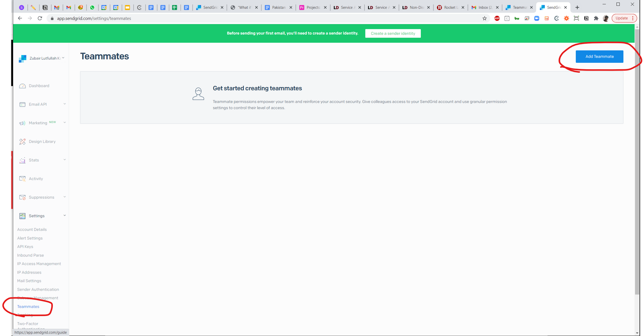Reload the page with refresh icon
Viewport: 644px width, 336px height.
pyautogui.click(x=40, y=18)
